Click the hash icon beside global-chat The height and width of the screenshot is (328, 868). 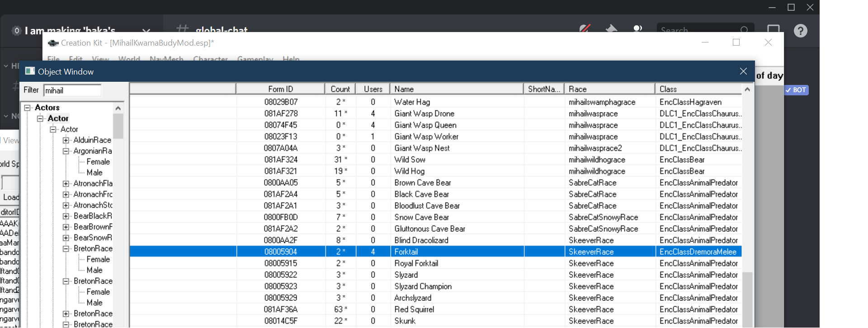(182, 28)
